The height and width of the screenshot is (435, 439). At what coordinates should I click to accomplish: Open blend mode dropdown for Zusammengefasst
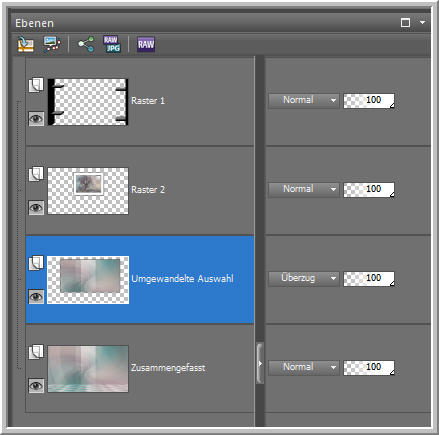tap(304, 367)
